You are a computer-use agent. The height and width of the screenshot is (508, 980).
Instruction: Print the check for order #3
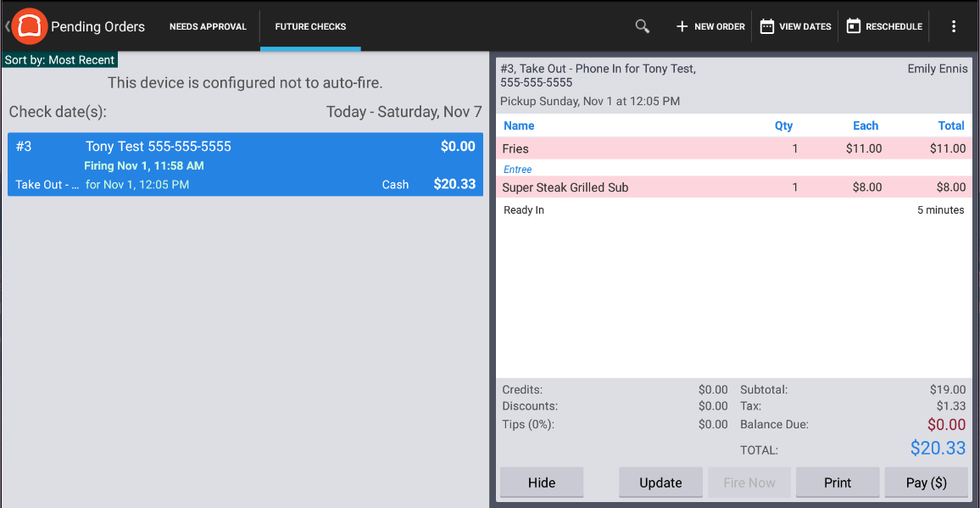[838, 482]
